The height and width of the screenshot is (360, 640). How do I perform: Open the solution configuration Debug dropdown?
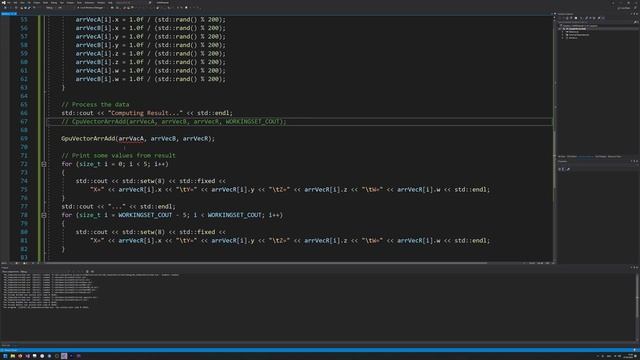(51, 7)
